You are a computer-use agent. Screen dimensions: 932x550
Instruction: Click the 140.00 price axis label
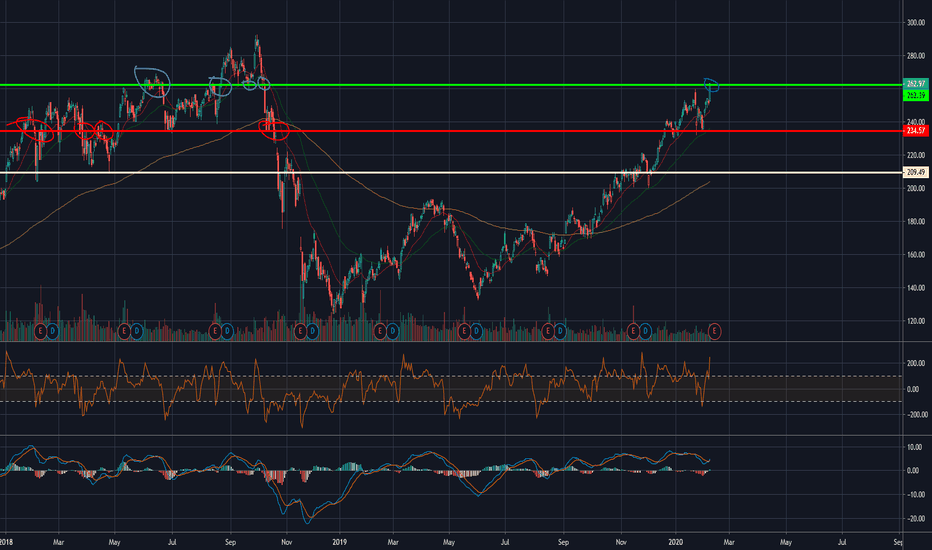(915, 288)
